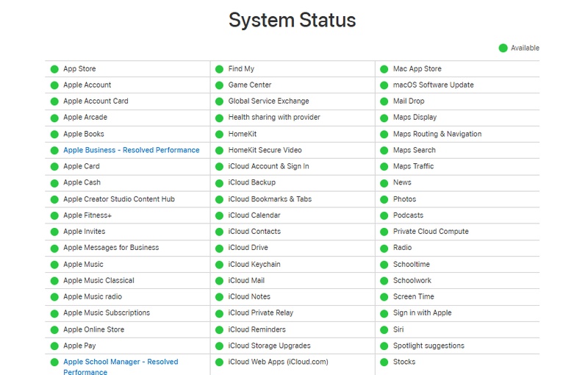Select Apple Messages for Business text

(111, 248)
